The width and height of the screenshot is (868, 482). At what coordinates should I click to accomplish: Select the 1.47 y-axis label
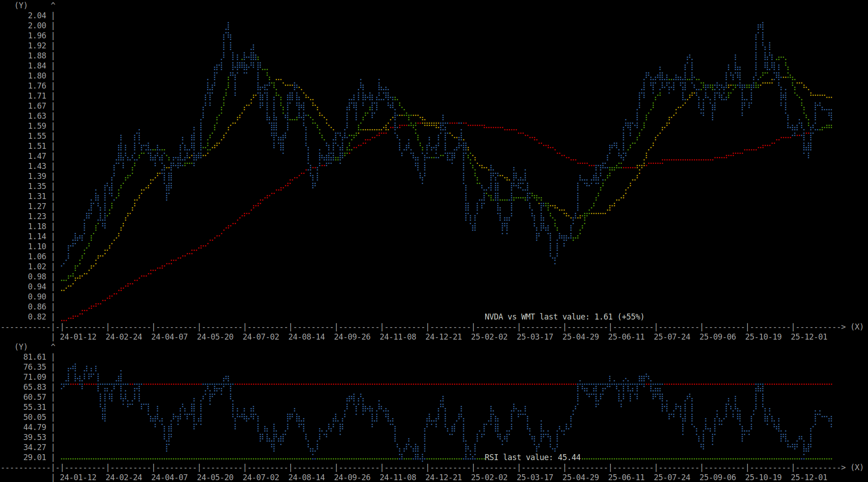tap(37, 156)
